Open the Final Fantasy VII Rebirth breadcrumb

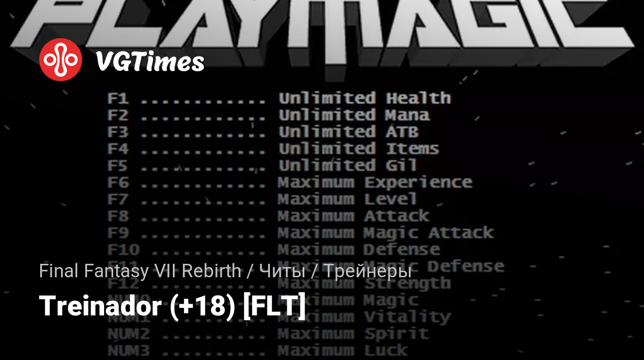click(x=140, y=271)
